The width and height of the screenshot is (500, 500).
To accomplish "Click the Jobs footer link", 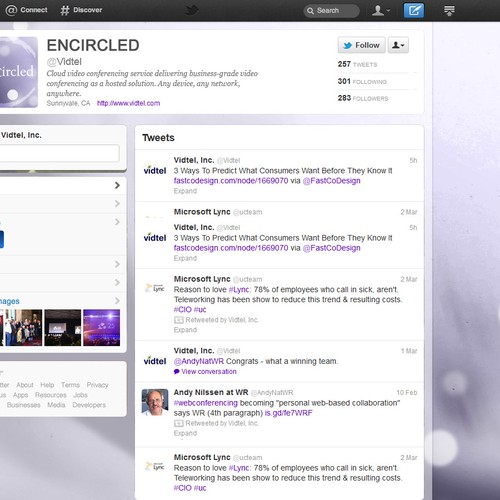I will click(80, 395).
